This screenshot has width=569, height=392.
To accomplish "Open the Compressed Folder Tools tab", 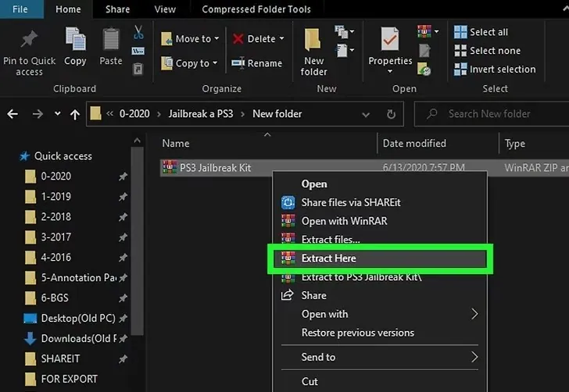I will (256, 9).
